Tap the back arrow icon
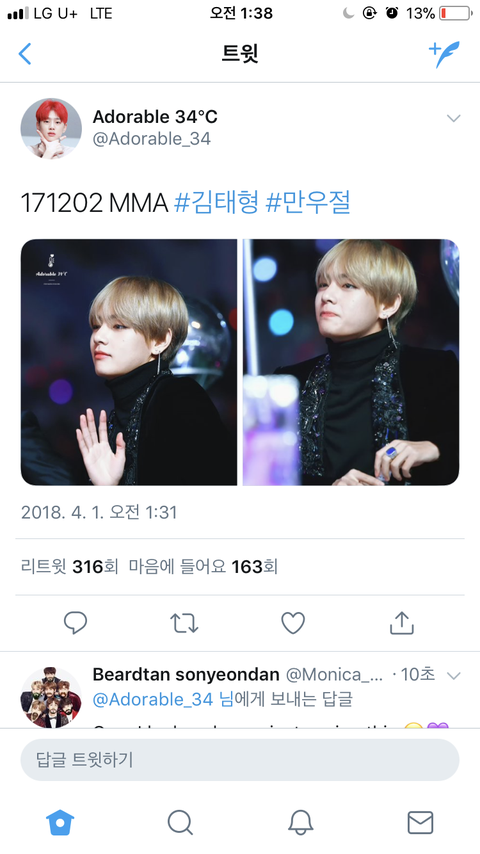 tap(25, 54)
